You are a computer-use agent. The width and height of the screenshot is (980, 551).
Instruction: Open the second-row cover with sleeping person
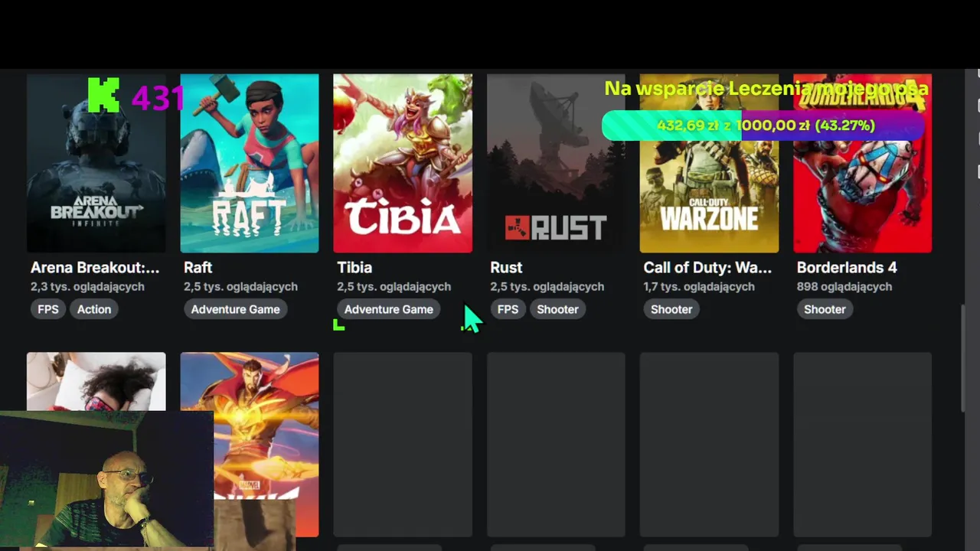[x=96, y=381]
